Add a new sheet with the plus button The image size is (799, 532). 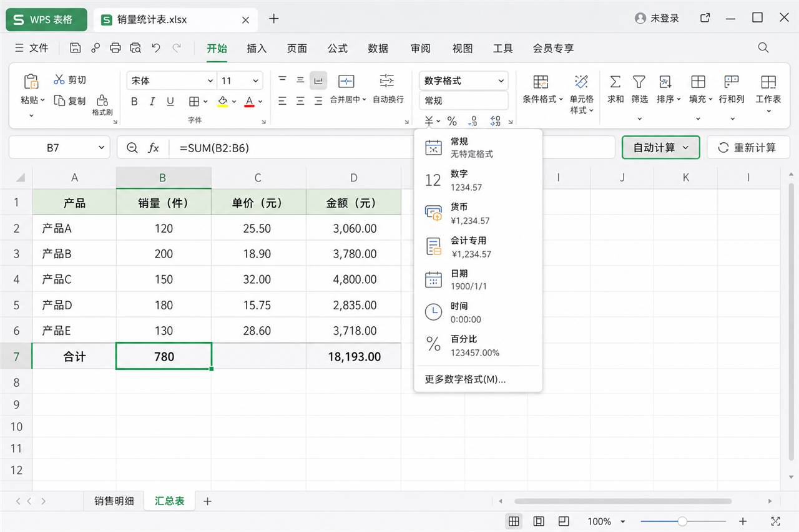point(208,501)
